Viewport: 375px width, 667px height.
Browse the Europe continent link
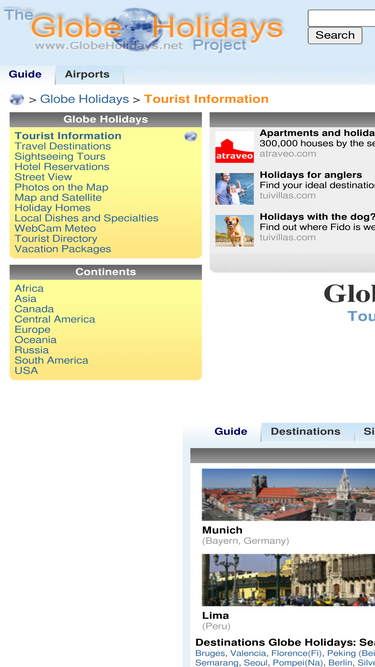(32, 330)
